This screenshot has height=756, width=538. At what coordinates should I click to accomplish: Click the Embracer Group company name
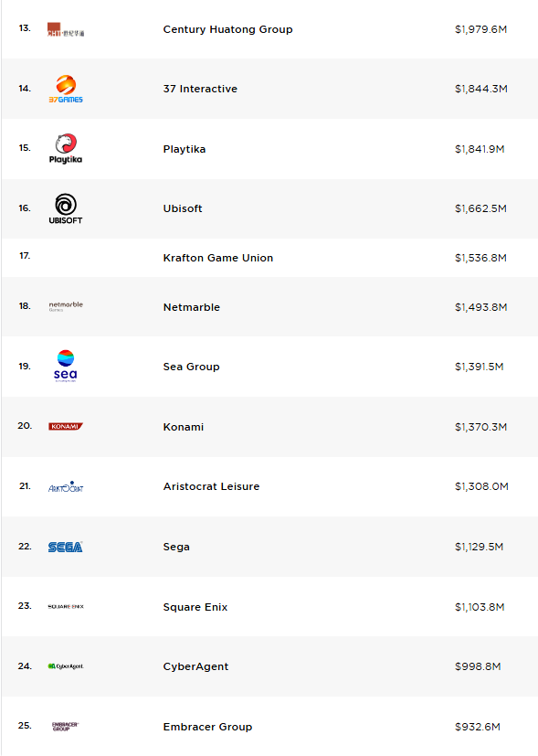pos(207,727)
